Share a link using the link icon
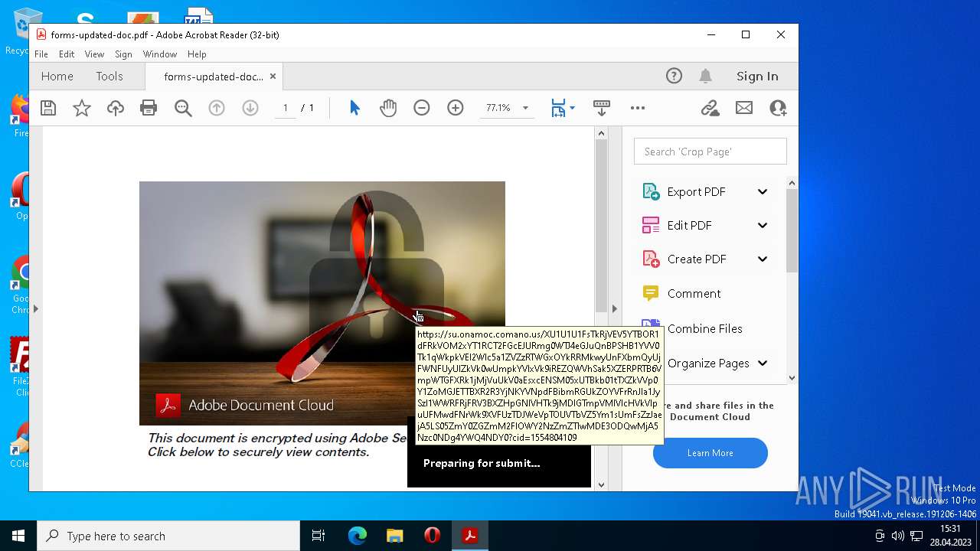Image resolution: width=980 pixels, height=551 pixels. coord(710,108)
